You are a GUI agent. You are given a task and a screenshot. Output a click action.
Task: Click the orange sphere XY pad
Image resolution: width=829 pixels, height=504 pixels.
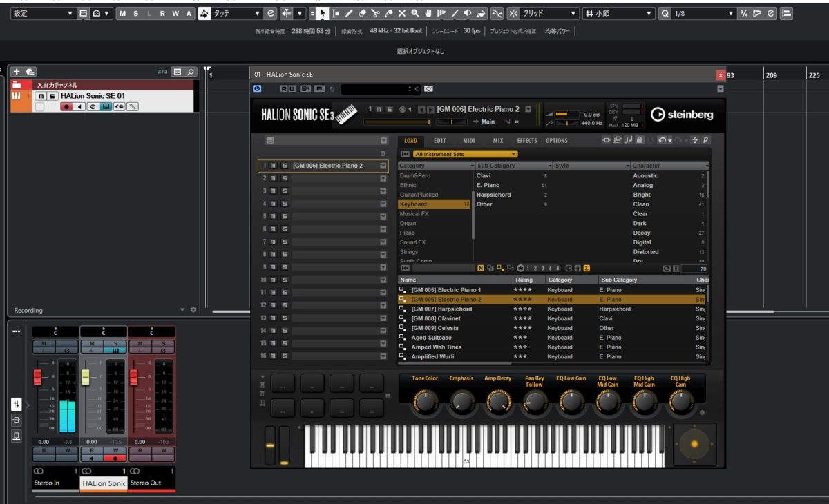(x=694, y=445)
